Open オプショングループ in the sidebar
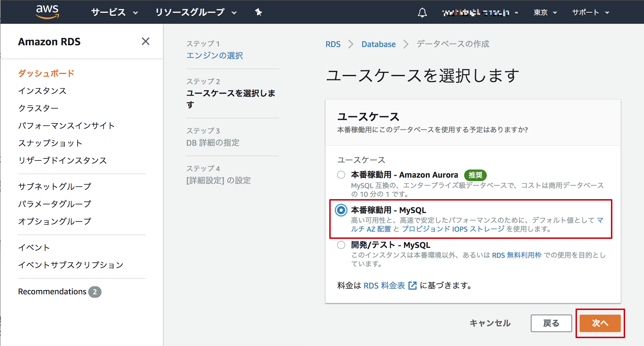 tap(55, 221)
